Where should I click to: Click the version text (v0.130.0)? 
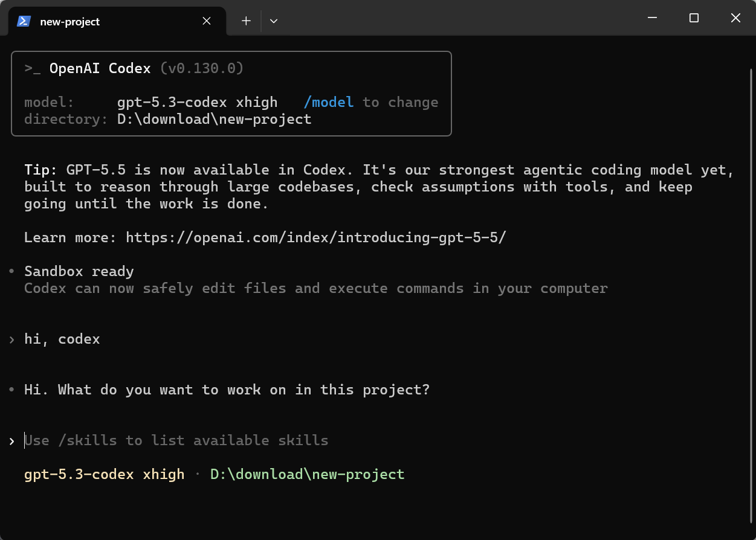(x=202, y=68)
